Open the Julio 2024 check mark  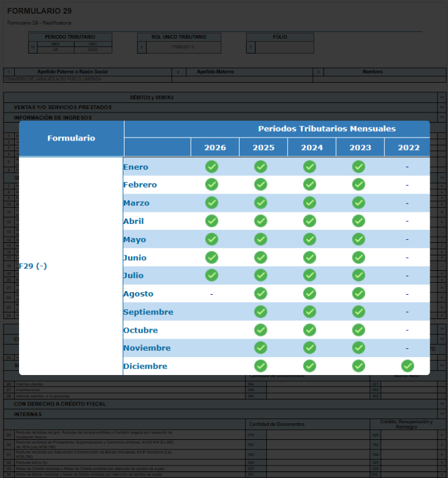pos(309,275)
